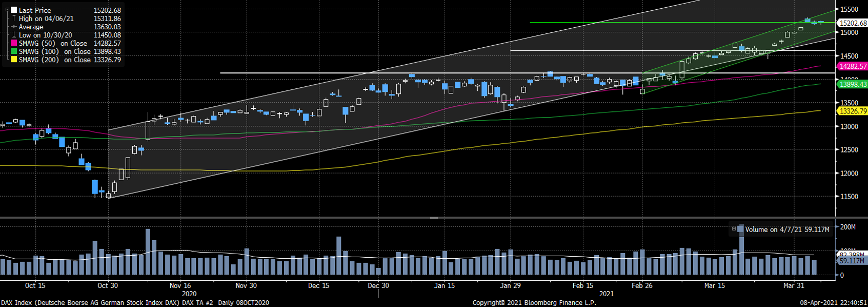Viewport: 868px width, 307px height.
Task: Click the Volume series swatch icon
Action: tap(741, 229)
